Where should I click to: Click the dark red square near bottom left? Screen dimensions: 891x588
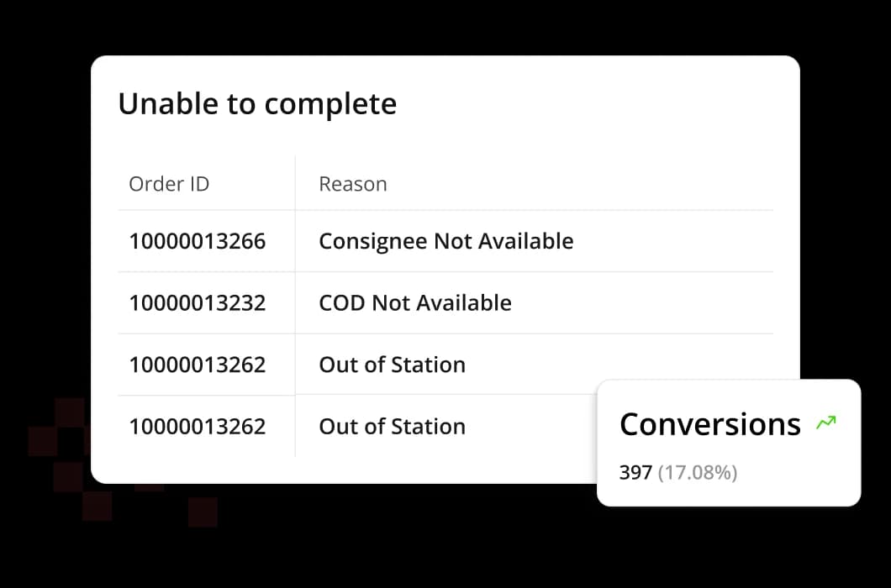point(97,507)
